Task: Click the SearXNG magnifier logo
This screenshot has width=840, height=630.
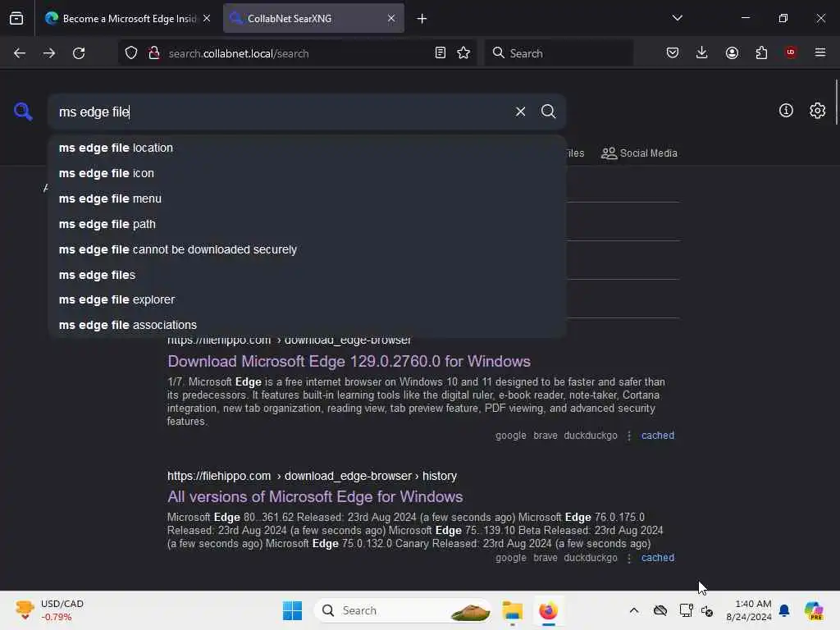Action: coord(23,112)
